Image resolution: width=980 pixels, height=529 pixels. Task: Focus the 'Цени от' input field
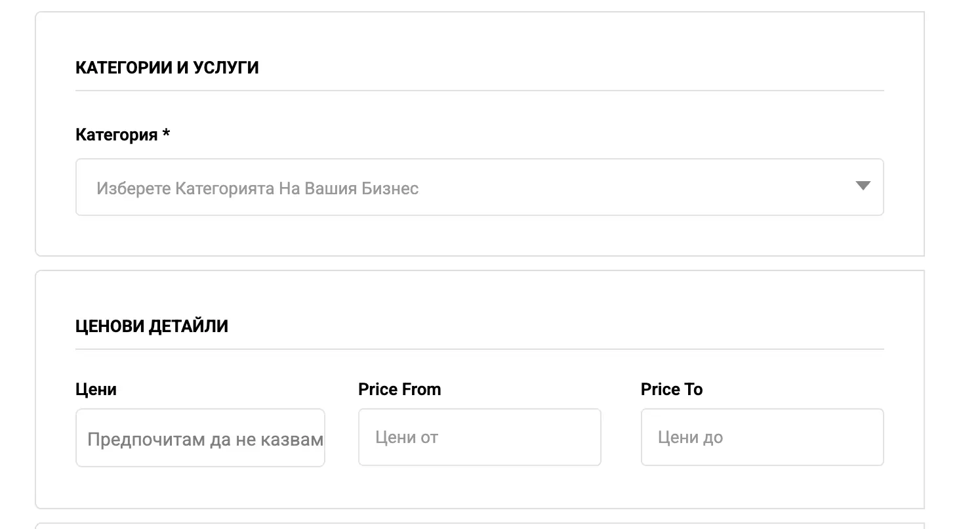click(x=479, y=438)
